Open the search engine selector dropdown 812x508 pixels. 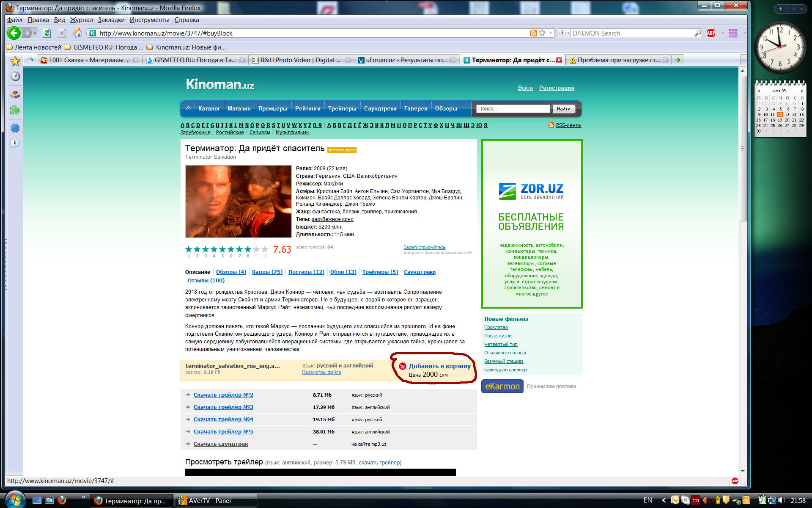click(564, 33)
